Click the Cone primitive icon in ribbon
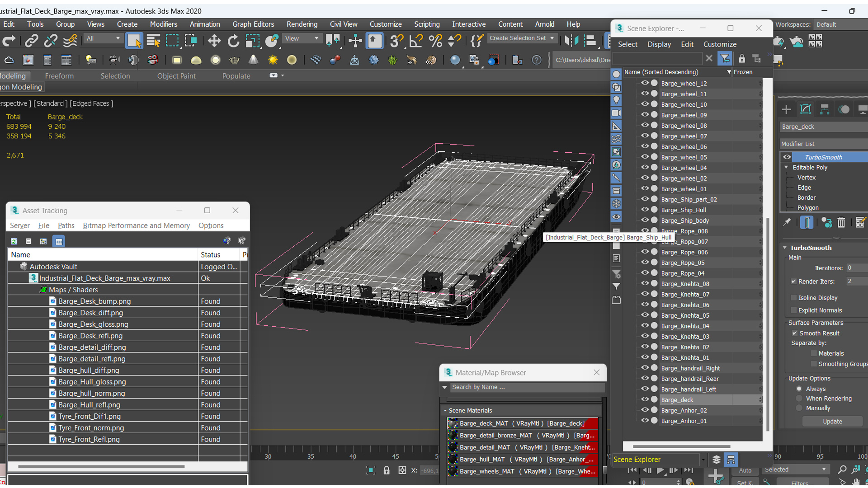 253,60
